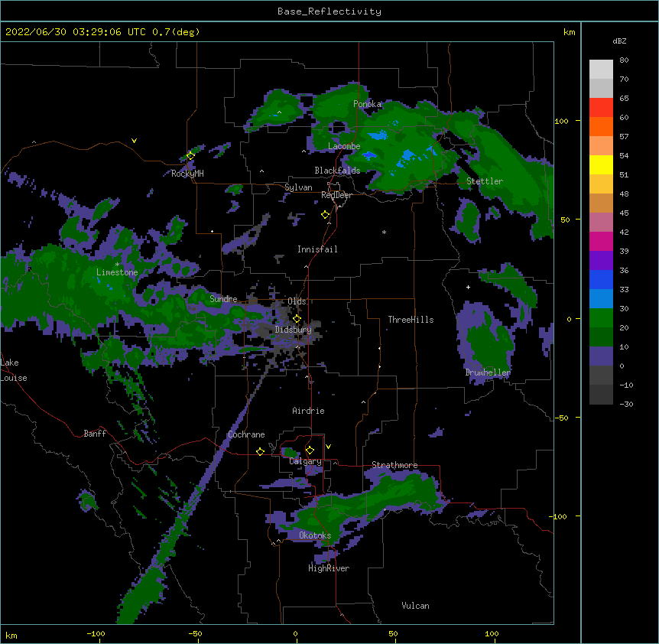
Task: Click the Strathmore town label
Action: 394,465
